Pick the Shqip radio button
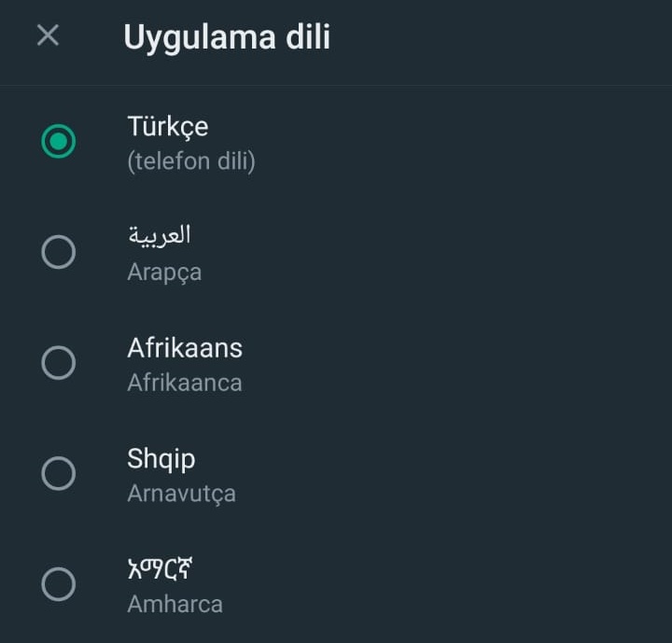Viewport: 672px width, 643px height. [x=59, y=474]
